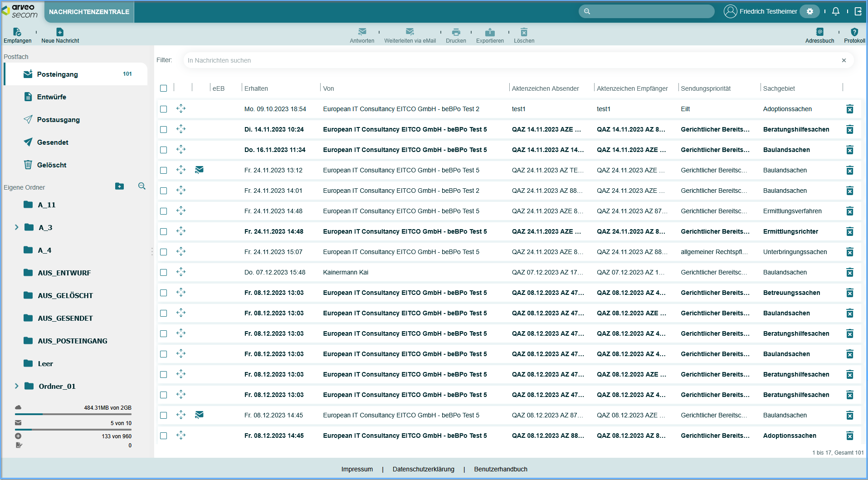The image size is (868, 480).
Task: Open the user settings gear dropdown
Action: point(809,11)
